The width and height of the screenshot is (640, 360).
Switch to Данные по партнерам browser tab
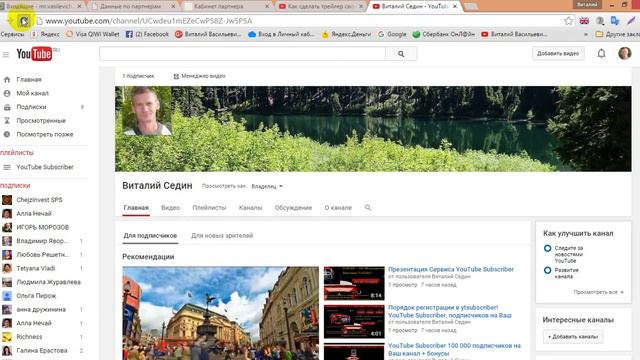[131, 6]
